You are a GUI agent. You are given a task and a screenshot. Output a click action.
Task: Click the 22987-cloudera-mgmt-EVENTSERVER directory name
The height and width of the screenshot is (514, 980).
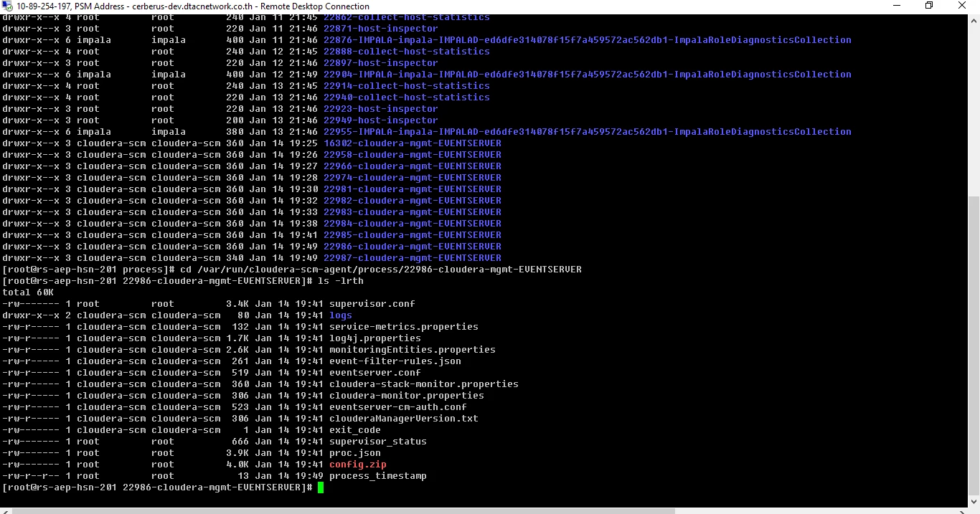pos(413,258)
